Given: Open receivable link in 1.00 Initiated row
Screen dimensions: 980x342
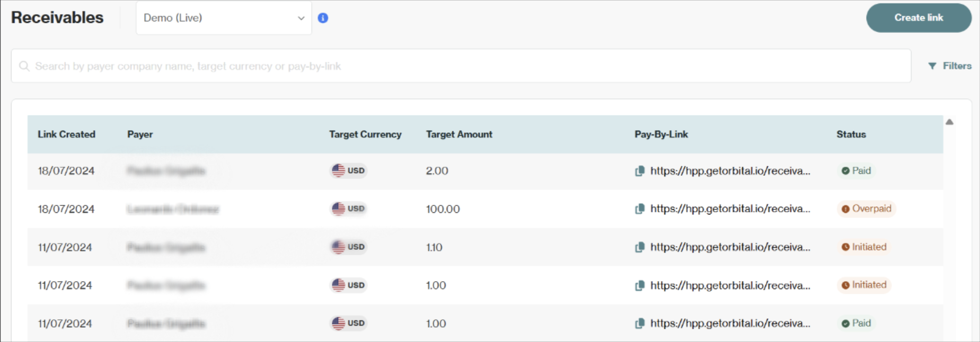Looking at the screenshot, I should [x=730, y=285].
